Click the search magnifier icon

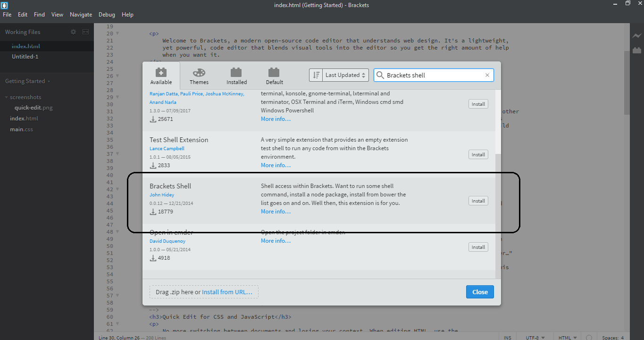(380, 75)
